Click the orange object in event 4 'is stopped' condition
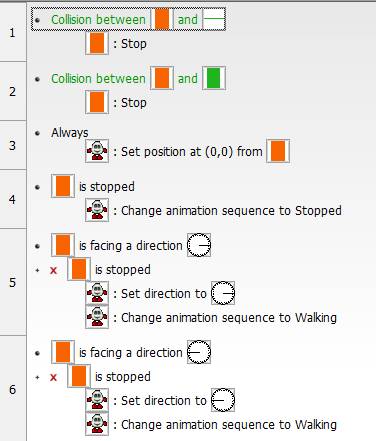Viewport: 376px width, 441px height. tap(63, 186)
